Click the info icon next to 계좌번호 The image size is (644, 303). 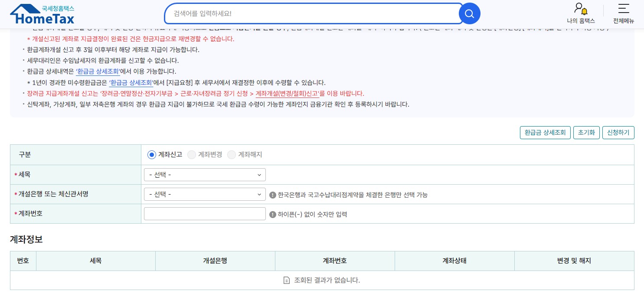[273, 214]
